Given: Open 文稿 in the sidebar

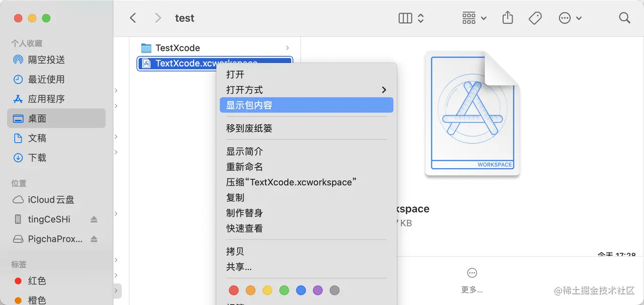Looking at the screenshot, I should point(56,138).
